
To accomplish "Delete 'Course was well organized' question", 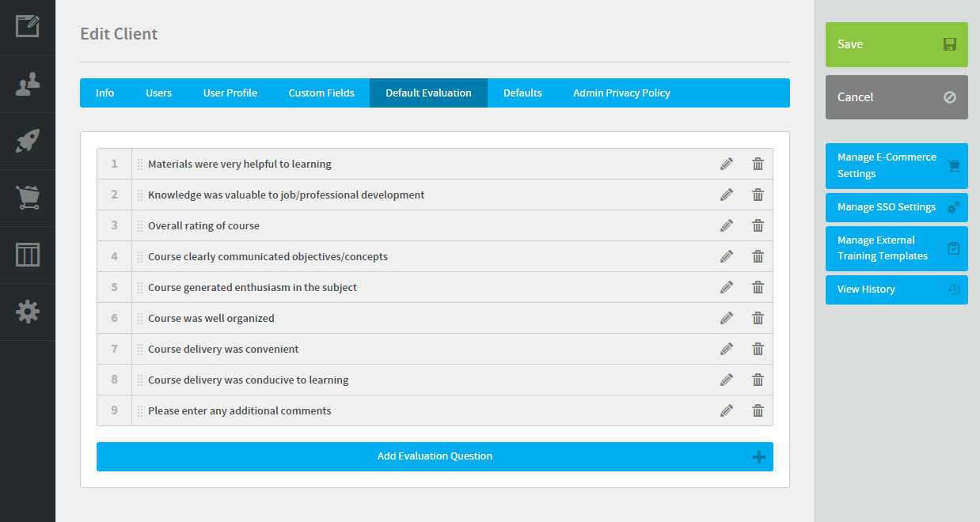I will [758, 318].
